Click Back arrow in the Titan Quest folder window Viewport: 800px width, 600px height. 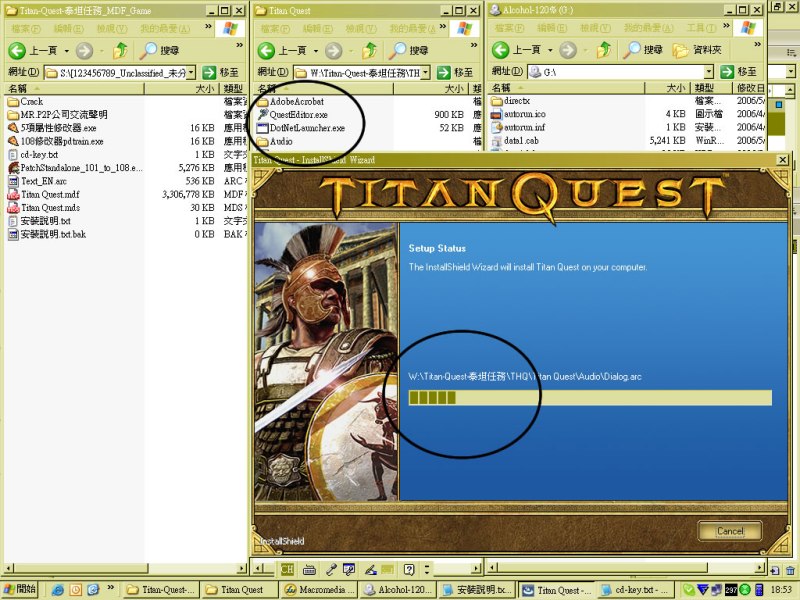click(x=266, y=50)
